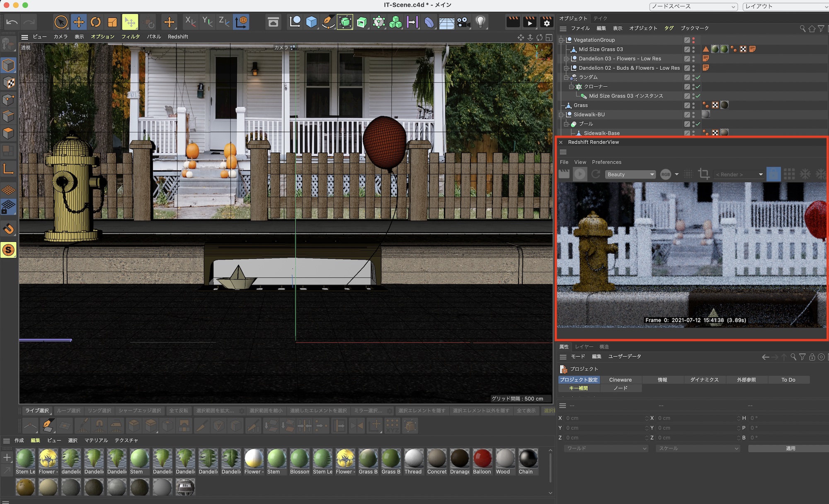
Task: Toggle the green enable checkmark on the ランダム row
Action: click(x=698, y=77)
